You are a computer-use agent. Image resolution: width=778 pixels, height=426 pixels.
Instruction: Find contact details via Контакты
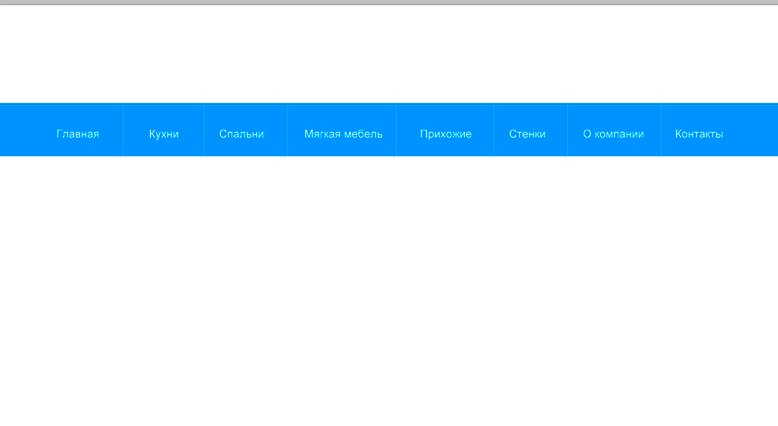(x=698, y=134)
